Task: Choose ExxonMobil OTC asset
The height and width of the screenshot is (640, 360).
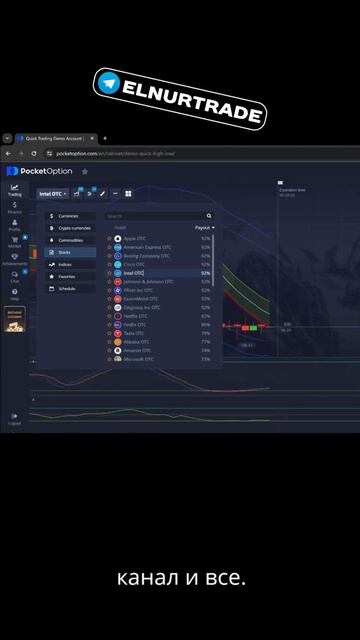Action: pyautogui.click(x=160, y=299)
